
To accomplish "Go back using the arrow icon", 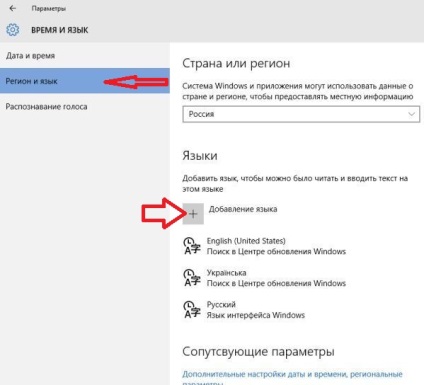I will coord(13,8).
